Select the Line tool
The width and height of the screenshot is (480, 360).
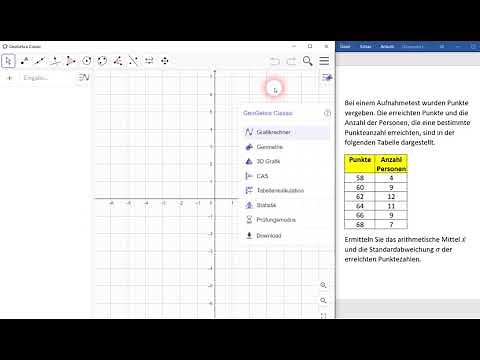pos(40,61)
